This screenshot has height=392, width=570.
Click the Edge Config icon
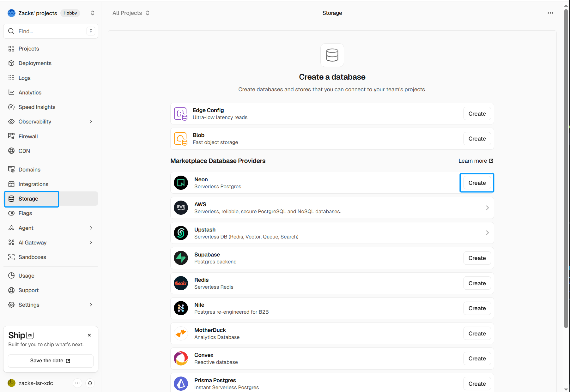(x=181, y=114)
